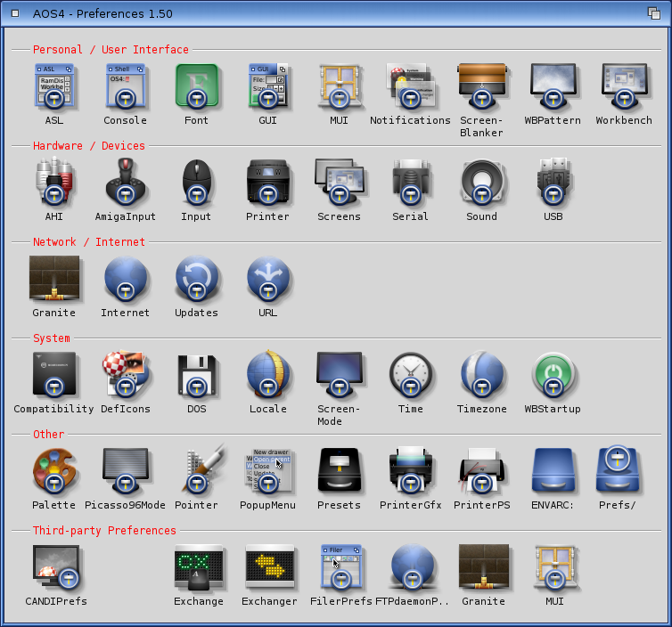Open Internet preferences globe
Viewport: 672px width, 627px height.
pyautogui.click(x=125, y=278)
